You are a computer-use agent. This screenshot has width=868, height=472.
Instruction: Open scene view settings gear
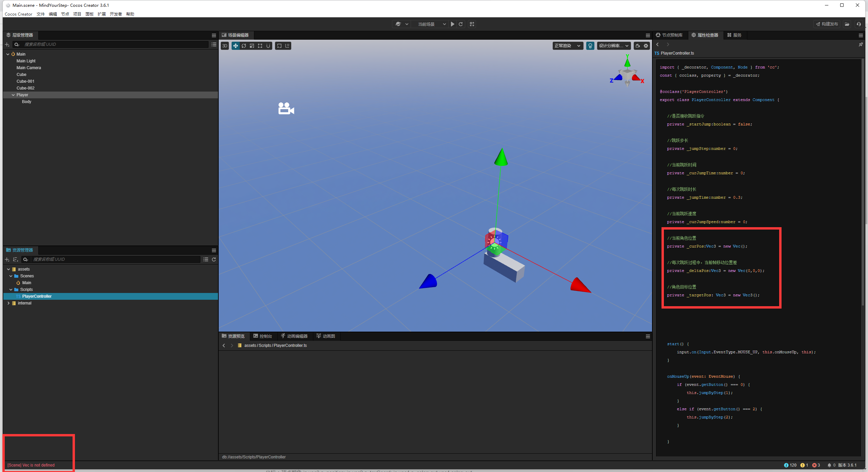click(x=646, y=46)
